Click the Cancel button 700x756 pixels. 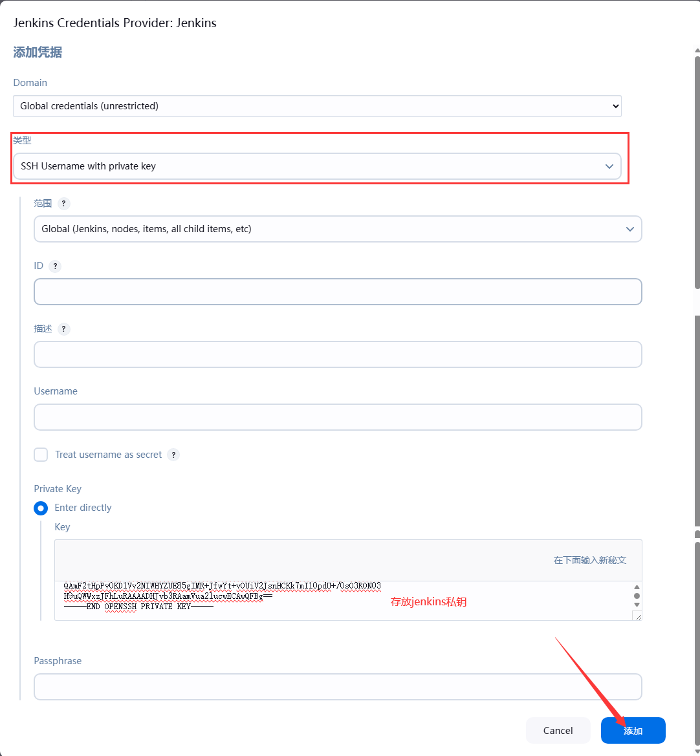click(558, 730)
